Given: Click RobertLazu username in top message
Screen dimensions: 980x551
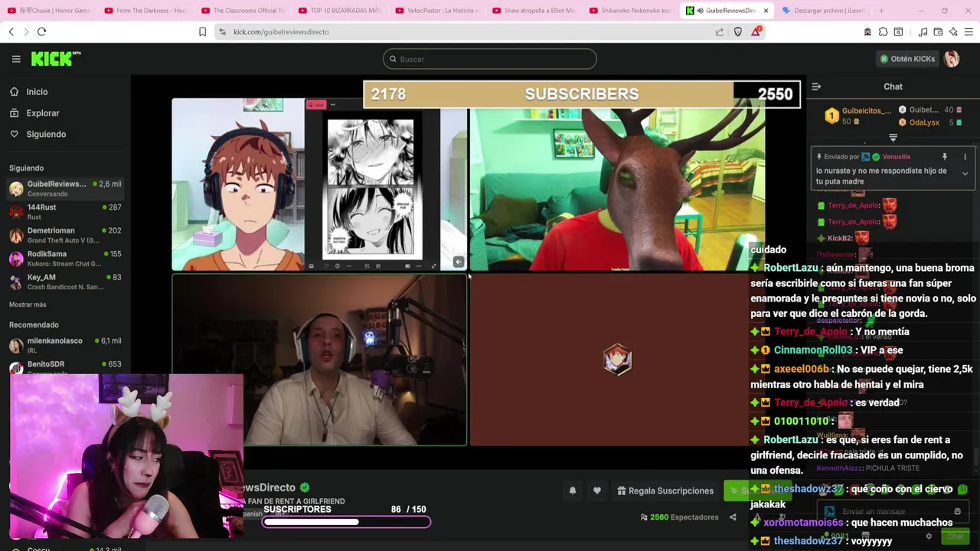Looking at the screenshot, I should pos(790,268).
